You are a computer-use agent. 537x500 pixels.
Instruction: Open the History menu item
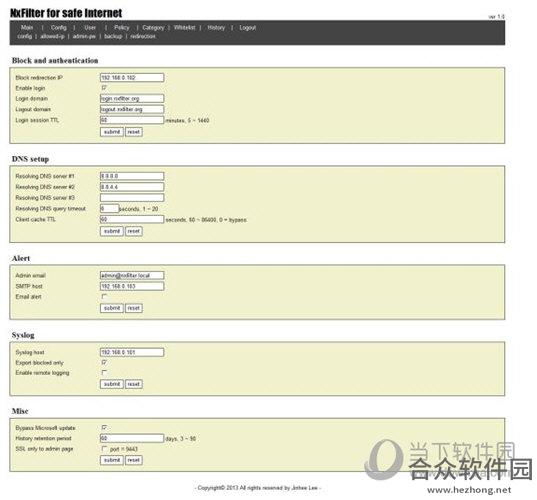[216, 27]
